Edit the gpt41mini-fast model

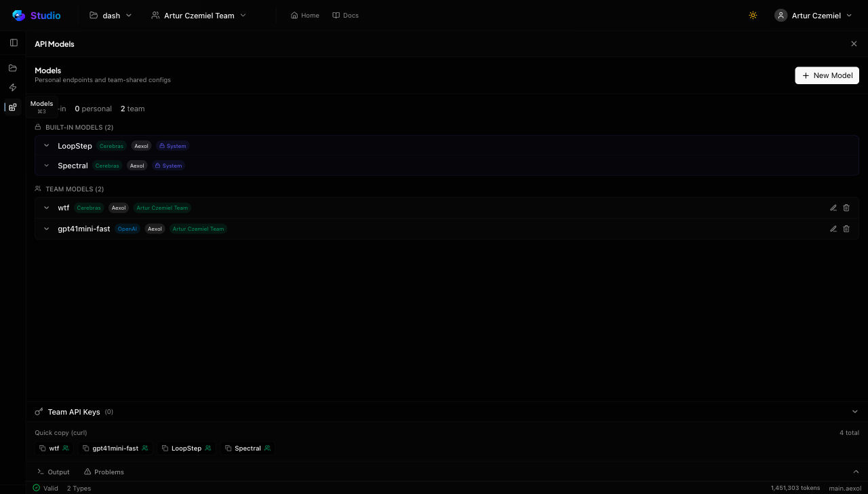[833, 229]
